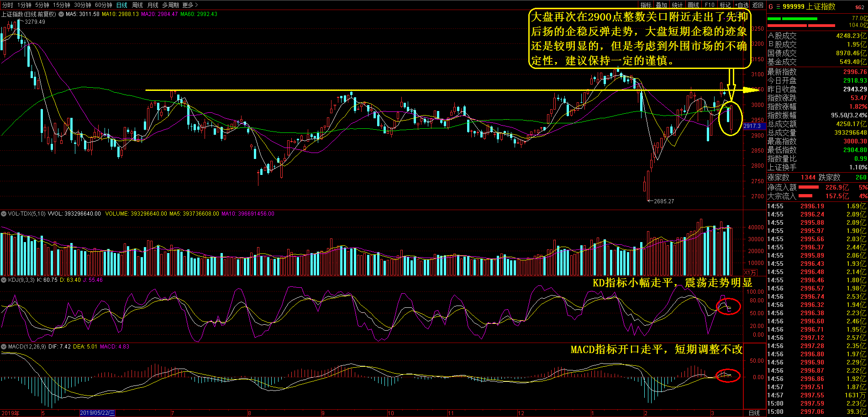Click the list icon before 999999
This screenshot has height=417, width=868.
coord(778,6)
